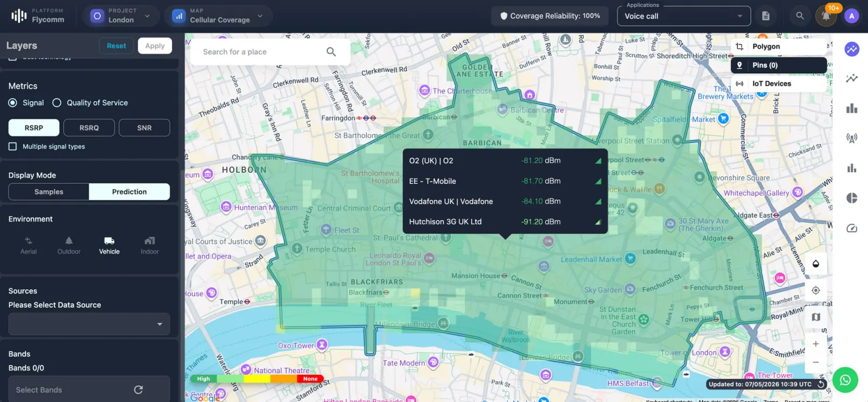Select the SNR signal metric tab
The image size is (868, 402).
point(144,127)
